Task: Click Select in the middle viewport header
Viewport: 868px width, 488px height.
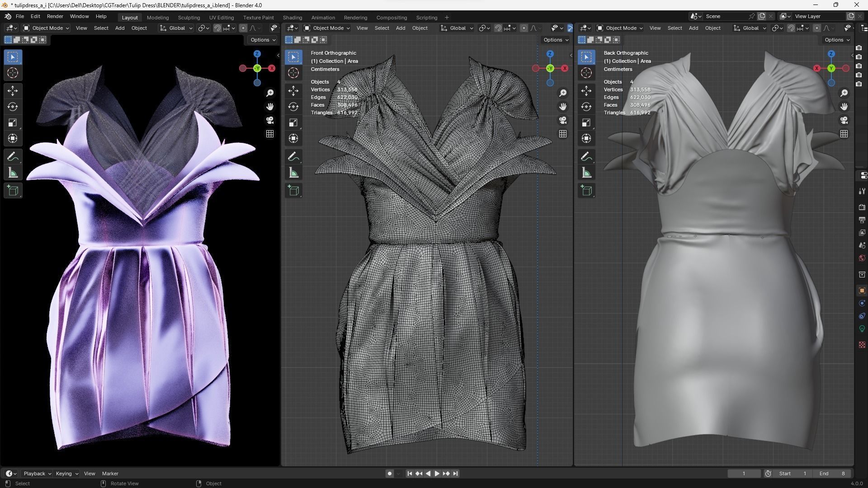Action: click(382, 28)
